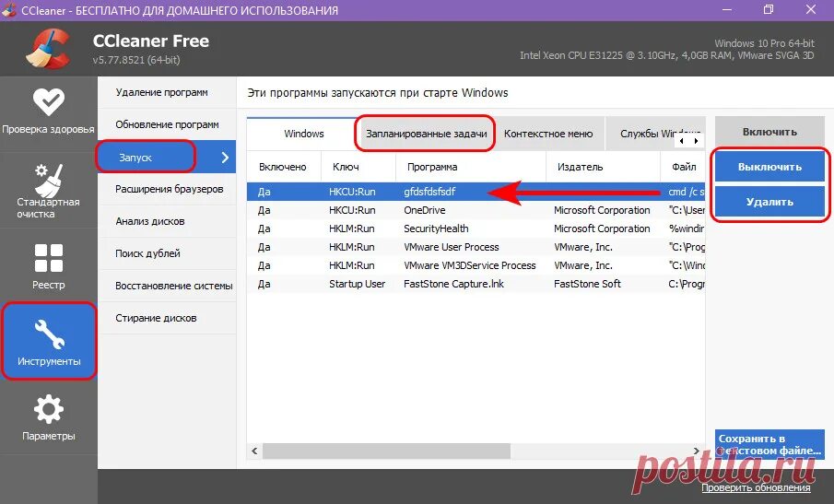Select 'VMware User Process' entry
This screenshot has width=834, height=504.
pos(476,247)
